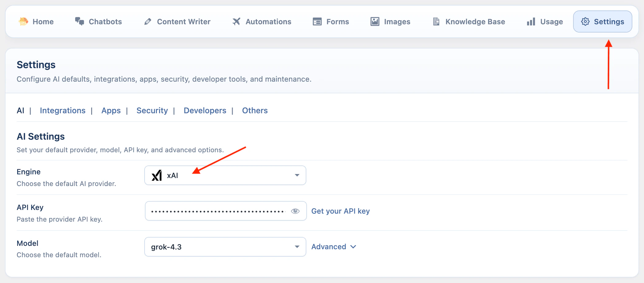
Task: Click the Model field label
Action: [27, 243]
